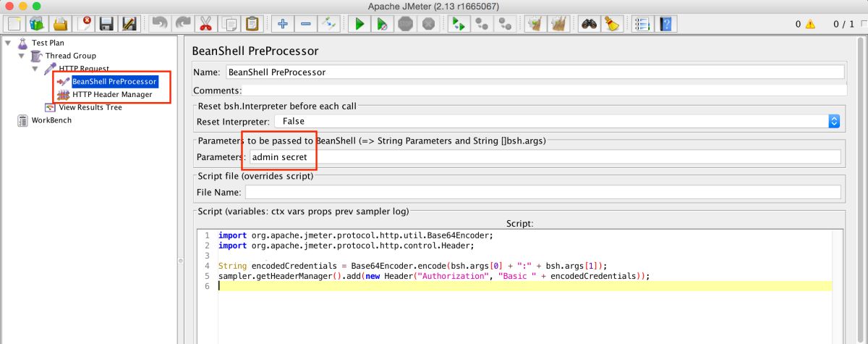Open the Function Helper list icon
This screenshot has width=868, height=344.
[642, 24]
